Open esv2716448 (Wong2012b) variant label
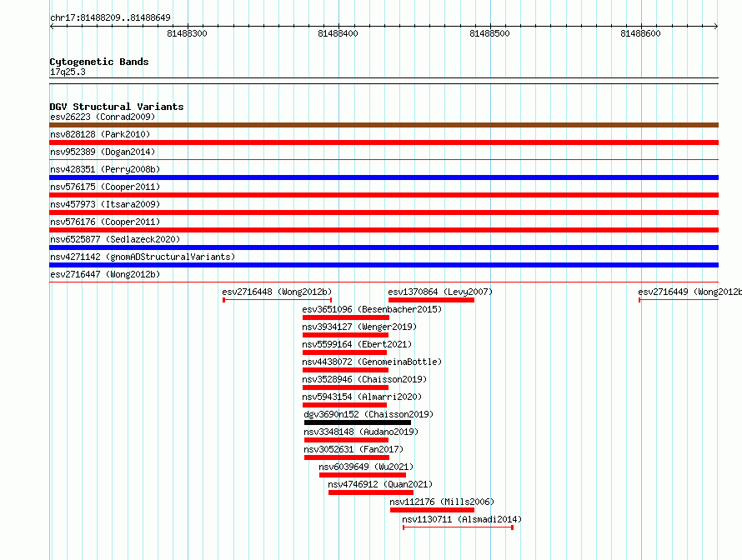 pyautogui.click(x=277, y=292)
